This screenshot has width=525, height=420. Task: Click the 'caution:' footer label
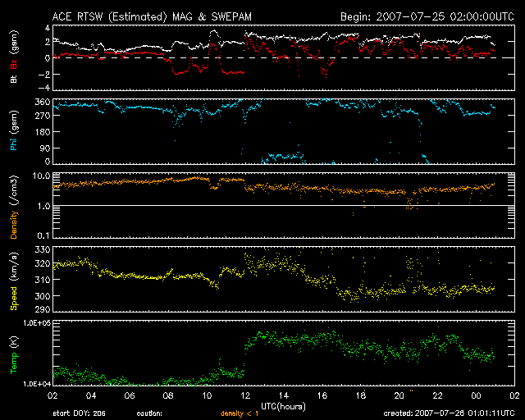[x=149, y=413]
